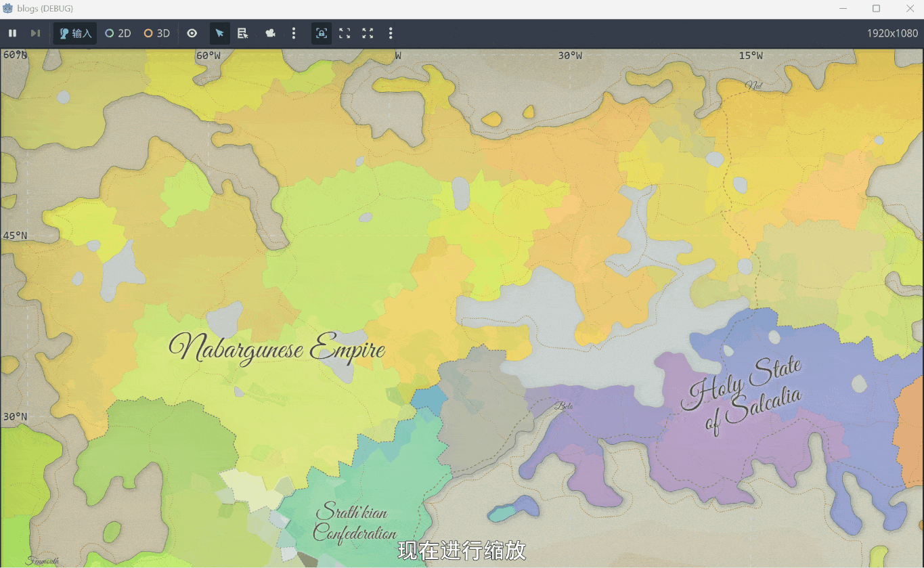Enable stretch to fit window icon
The width and height of the screenshot is (924, 568).
(368, 33)
